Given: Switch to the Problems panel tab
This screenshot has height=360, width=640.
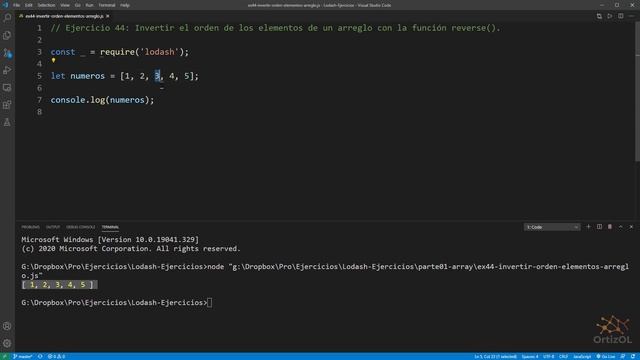Looking at the screenshot, I should pos(31,227).
